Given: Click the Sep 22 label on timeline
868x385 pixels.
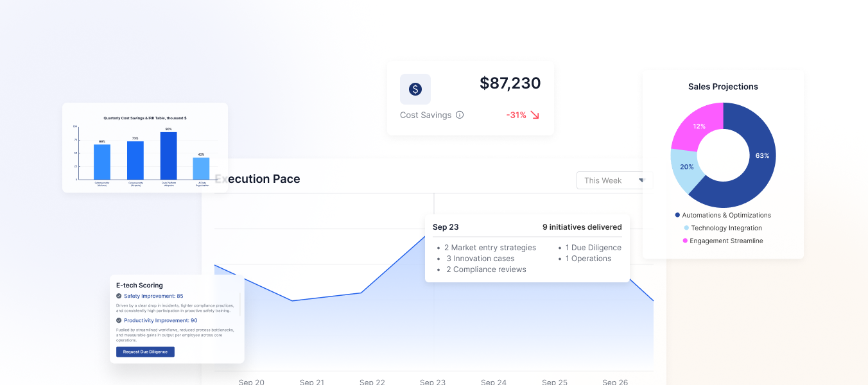Looking at the screenshot, I should (x=372, y=382).
